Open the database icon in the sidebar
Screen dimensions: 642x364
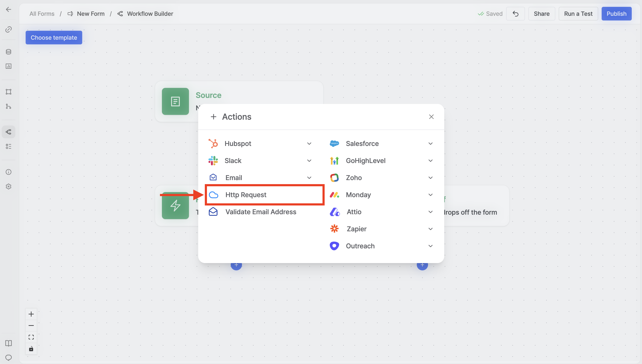(9, 52)
